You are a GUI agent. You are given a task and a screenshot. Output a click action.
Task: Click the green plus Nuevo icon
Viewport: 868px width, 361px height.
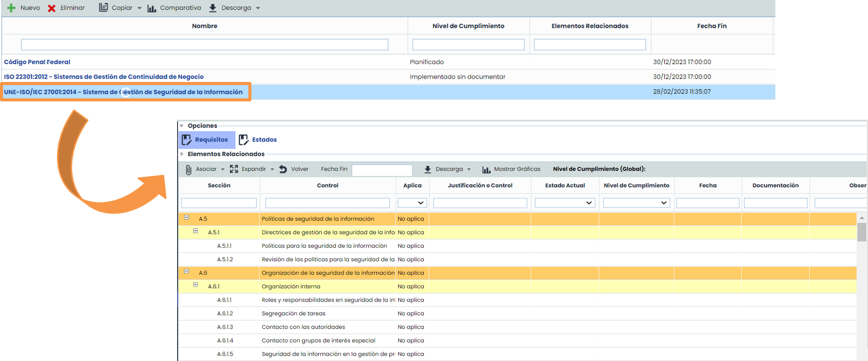point(11,8)
